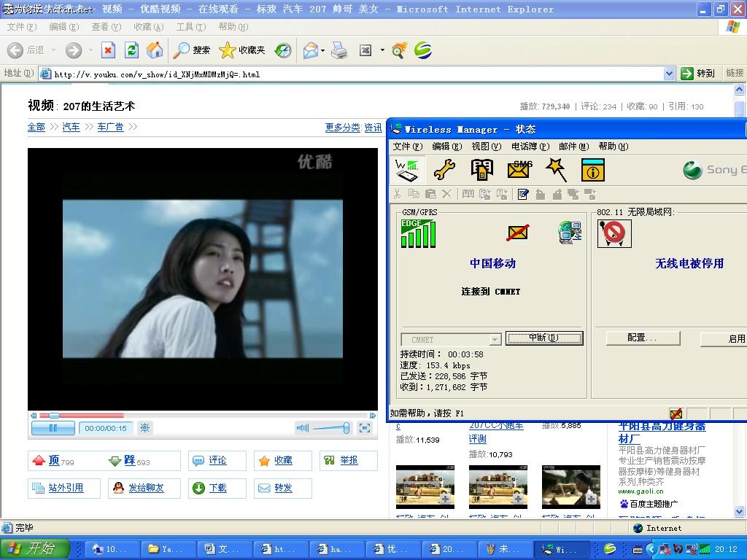Expand the IE address bar dropdown arrow
747x560 pixels.
click(669, 74)
